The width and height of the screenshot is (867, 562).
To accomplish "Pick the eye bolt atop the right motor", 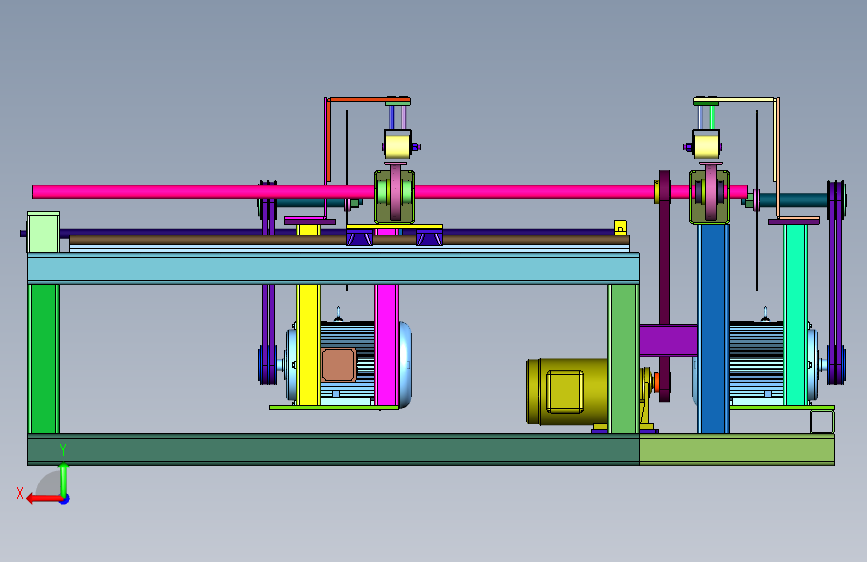I will click(765, 314).
